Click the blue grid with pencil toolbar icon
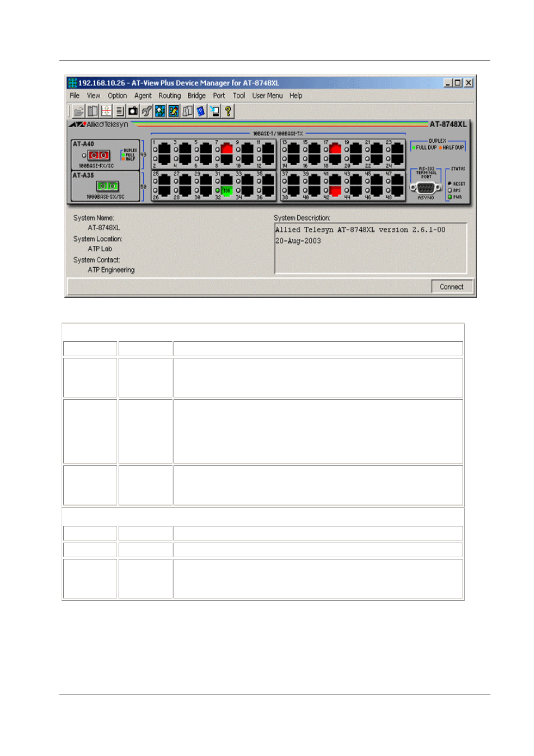Screen dimensions: 534x756 (x=174, y=111)
